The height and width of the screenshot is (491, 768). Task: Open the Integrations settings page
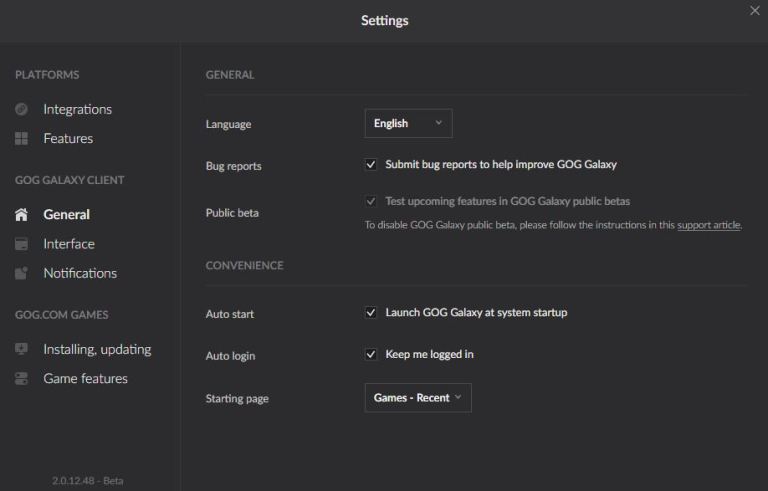click(x=77, y=109)
